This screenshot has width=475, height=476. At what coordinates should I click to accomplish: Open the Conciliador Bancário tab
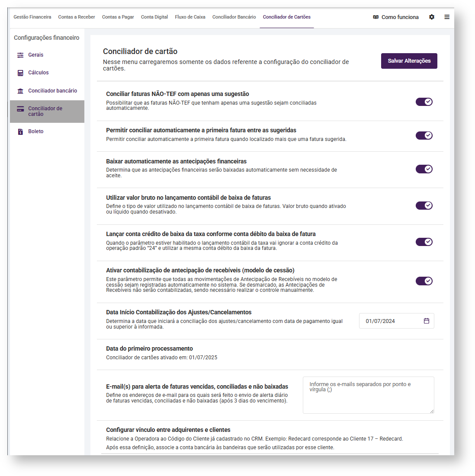click(234, 17)
